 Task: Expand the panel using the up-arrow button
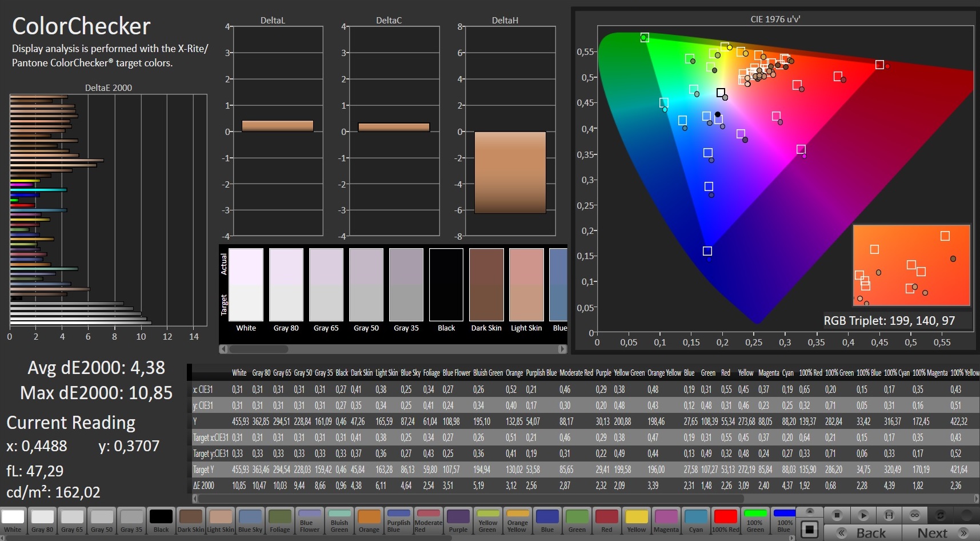[x=810, y=511]
